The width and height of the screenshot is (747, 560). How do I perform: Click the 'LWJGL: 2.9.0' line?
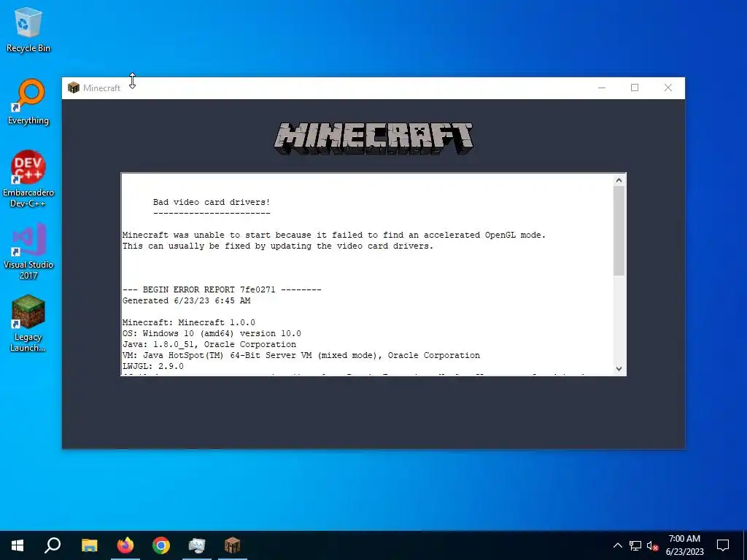click(153, 366)
